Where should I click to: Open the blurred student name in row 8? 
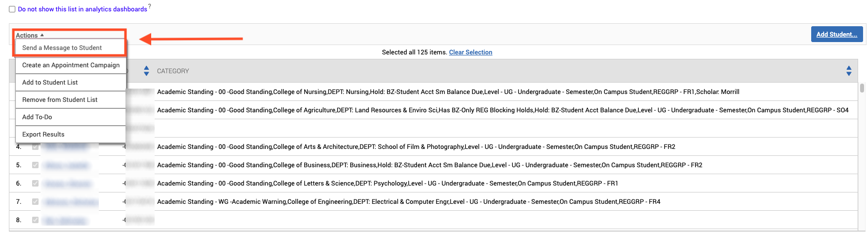[x=65, y=220]
